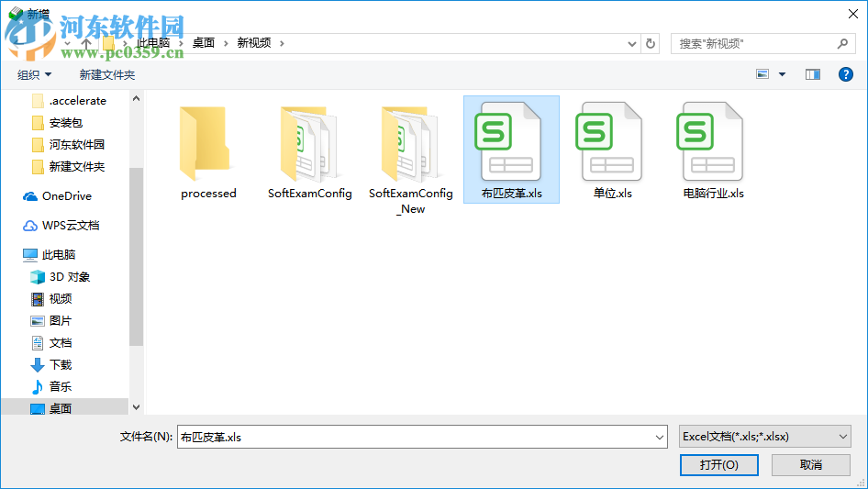Open the .accelerate folder in sidebar
This screenshot has height=489, width=868.
point(69,101)
